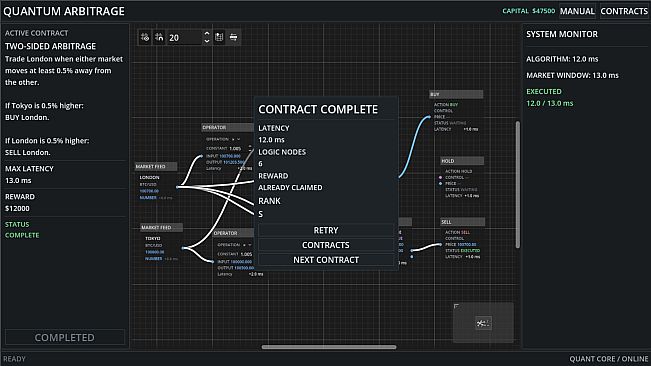The image size is (651, 366).
Task: Click QUANT CORE / ONLINE status text
Action: click(x=609, y=359)
